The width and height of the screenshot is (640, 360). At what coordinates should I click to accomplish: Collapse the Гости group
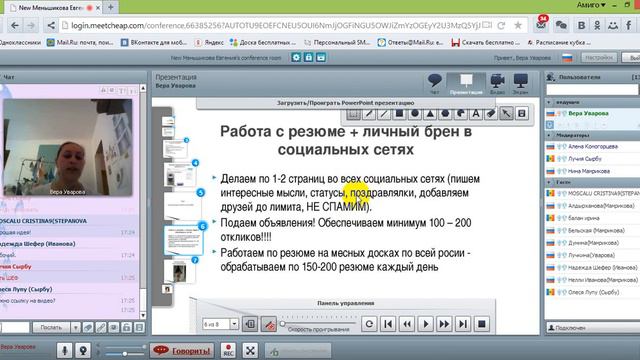549,182
